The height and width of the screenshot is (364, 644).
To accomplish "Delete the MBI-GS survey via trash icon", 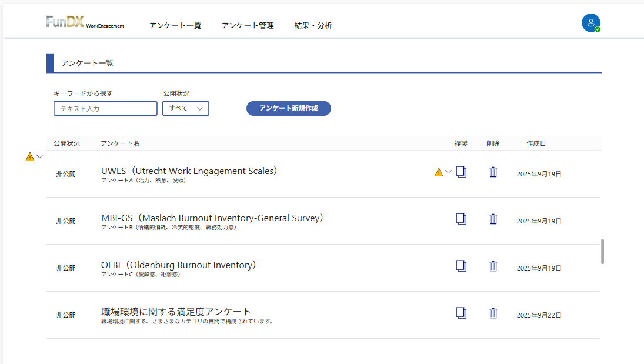I will click(493, 219).
